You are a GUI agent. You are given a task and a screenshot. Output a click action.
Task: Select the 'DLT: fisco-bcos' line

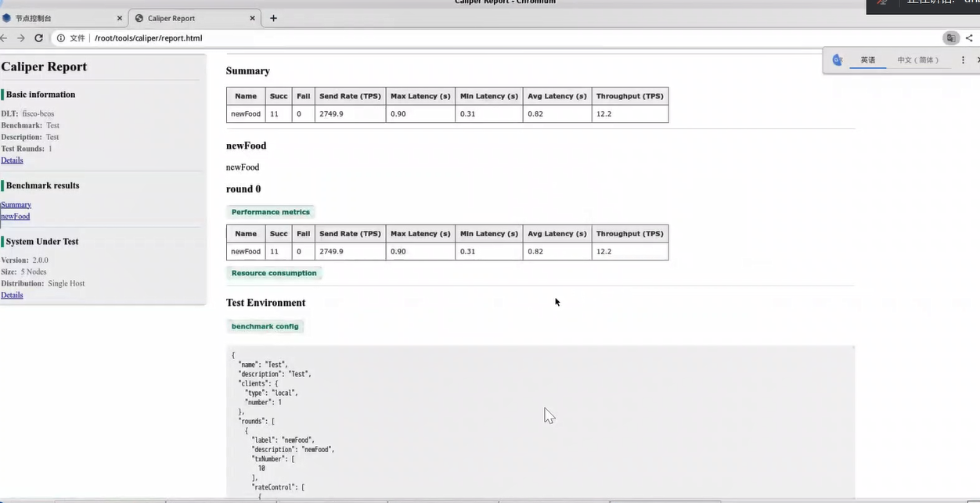(27, 113)
